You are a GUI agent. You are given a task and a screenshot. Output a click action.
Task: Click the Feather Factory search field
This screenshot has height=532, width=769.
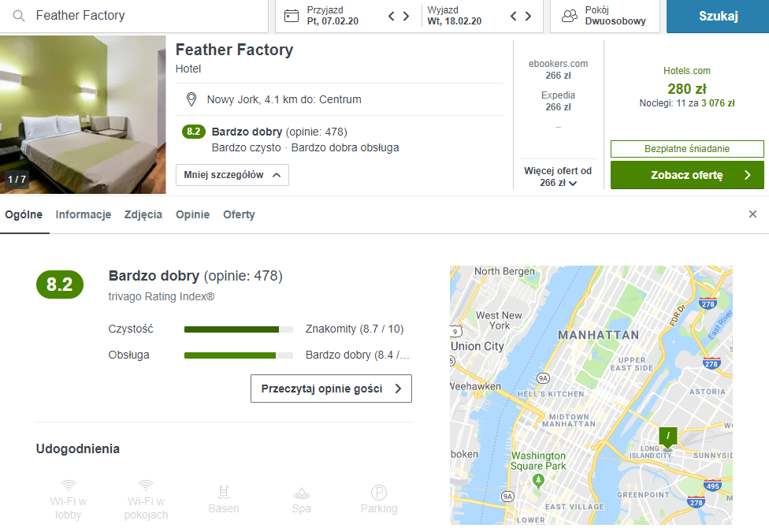point(134,16)
